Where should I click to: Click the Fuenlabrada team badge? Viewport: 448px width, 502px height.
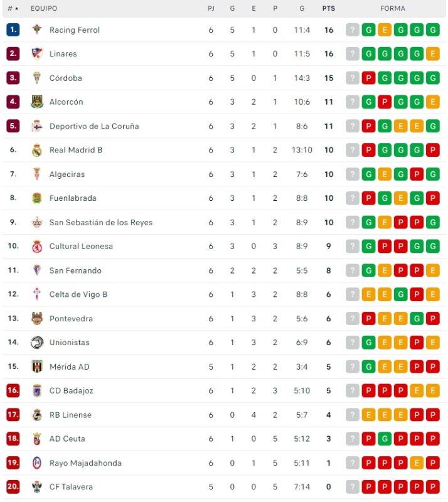(37, 198)
